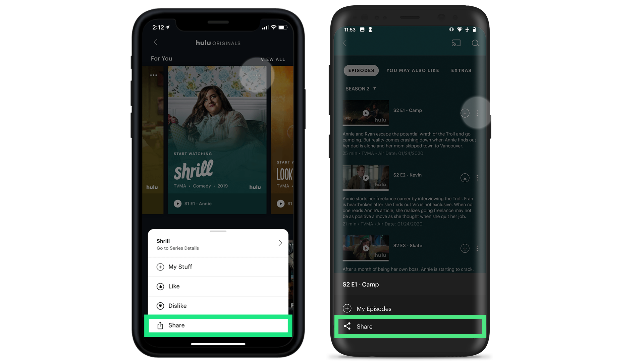
Task: Toggle My Episodes for S2 E1
Action: (x=411, y=308)
